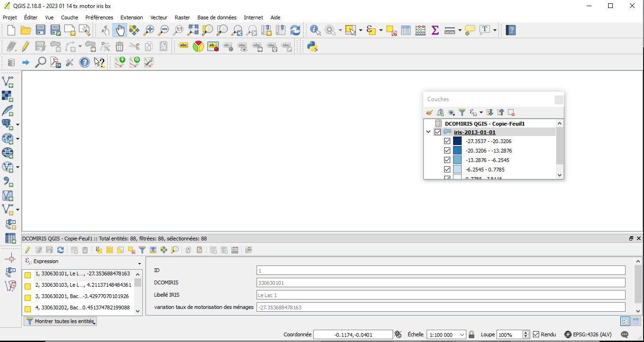Remove layer icon in Couches panel

tap(511, 112)
